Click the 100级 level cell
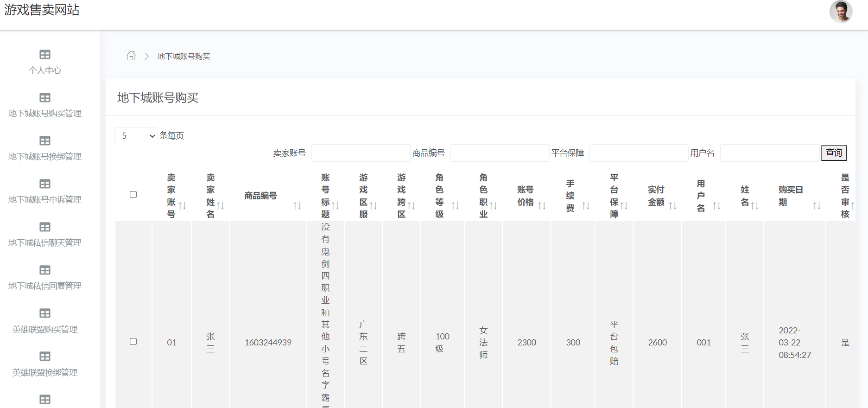868x408 pixels. (x=443, y=343)
